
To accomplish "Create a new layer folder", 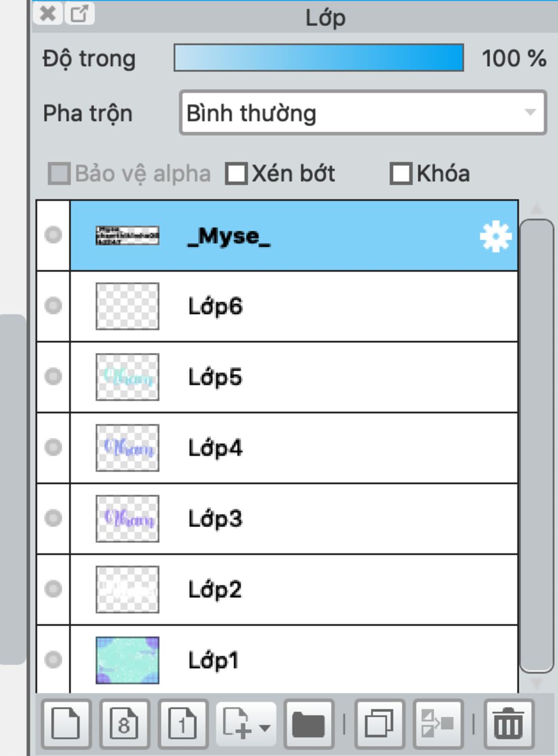I will click(x=308, y=723).
